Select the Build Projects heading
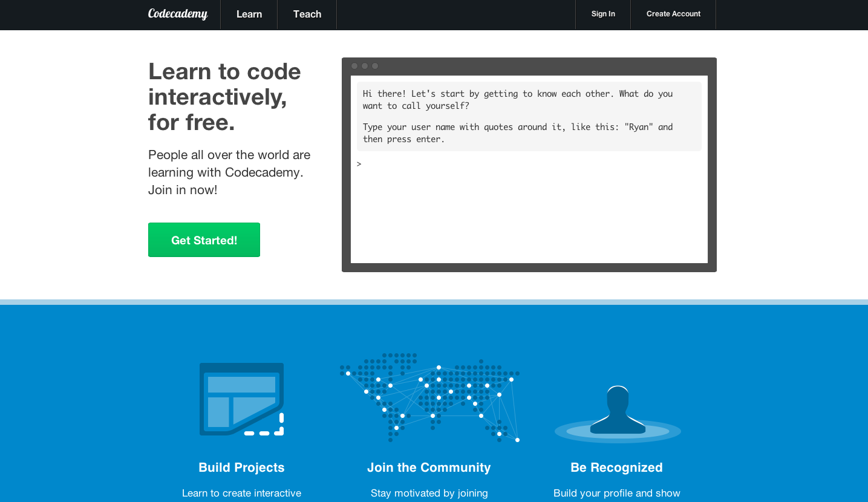This screenshot has height=502, width=868. (241, 468)
